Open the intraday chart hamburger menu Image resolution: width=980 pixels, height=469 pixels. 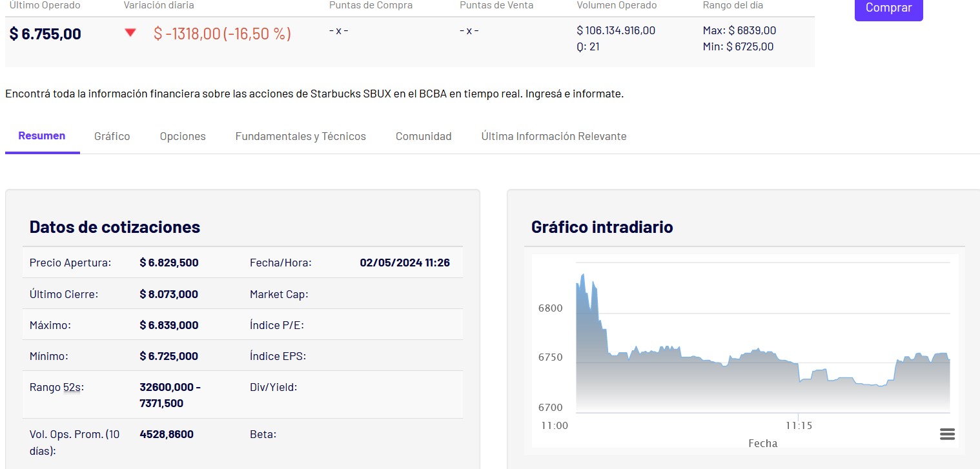click(x=947, y=434)
